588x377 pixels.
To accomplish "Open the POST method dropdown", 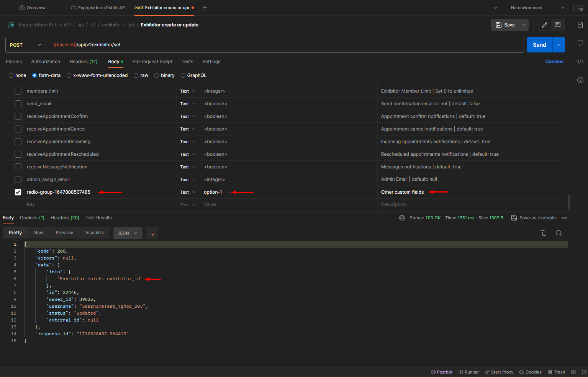I will pyautogui.click(x=26, y=45).
